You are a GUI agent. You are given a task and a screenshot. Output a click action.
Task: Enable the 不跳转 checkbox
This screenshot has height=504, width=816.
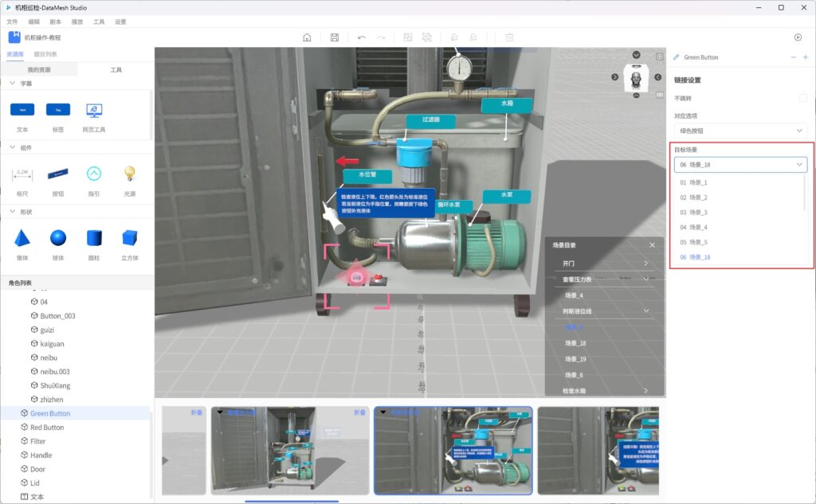click(802, 98)
